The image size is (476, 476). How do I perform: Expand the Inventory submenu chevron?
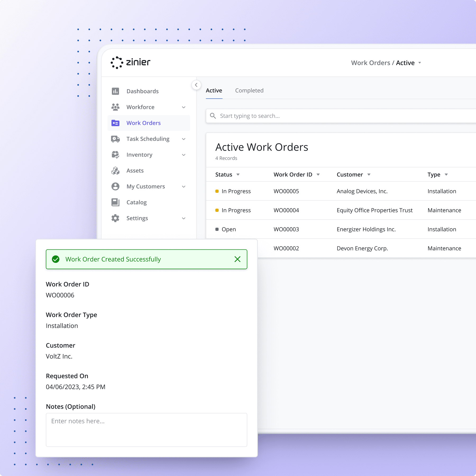(184, 155)
